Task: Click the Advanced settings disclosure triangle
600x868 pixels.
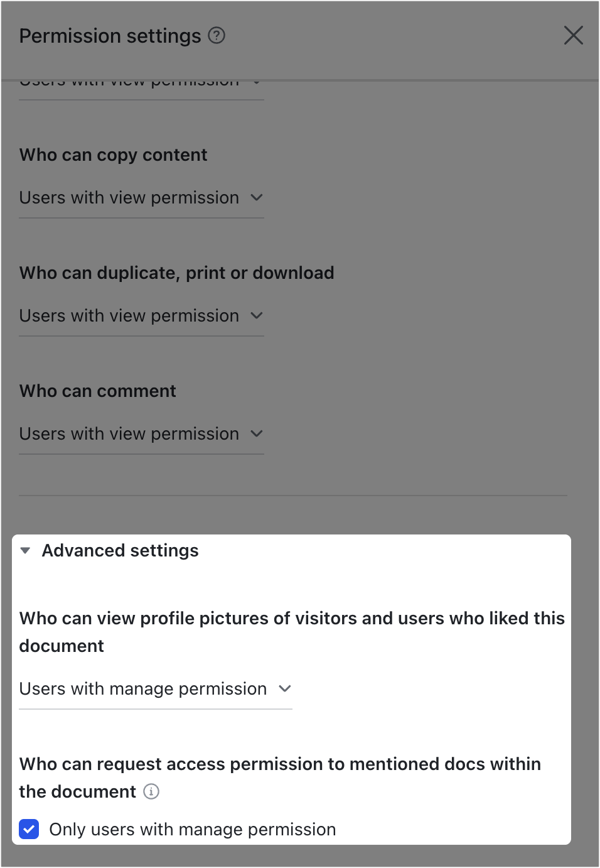Action: pos(25,550)
